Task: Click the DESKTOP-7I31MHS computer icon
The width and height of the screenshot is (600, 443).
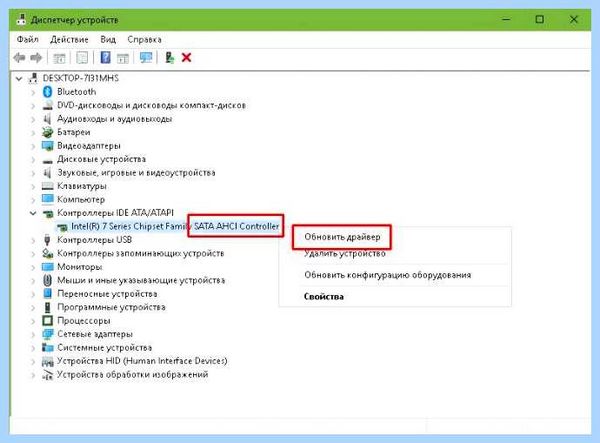Action: click(x=33, y=78)
